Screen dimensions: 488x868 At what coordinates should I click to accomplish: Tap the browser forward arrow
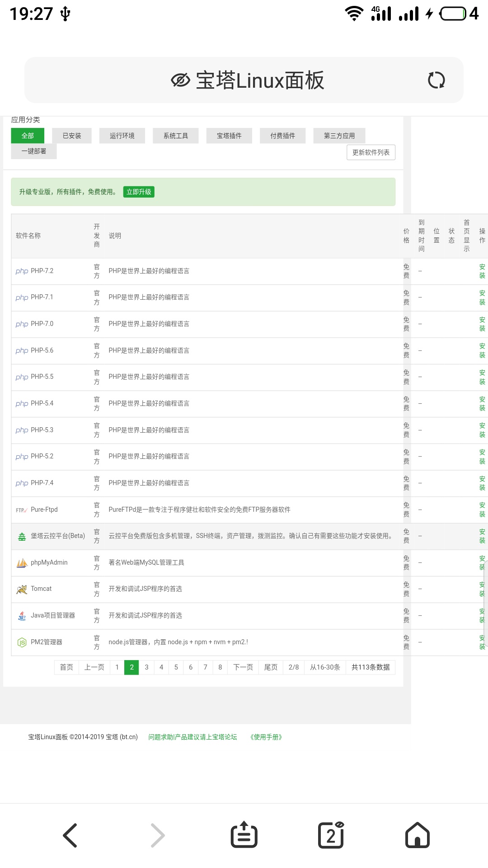click(x=157, y=835)
